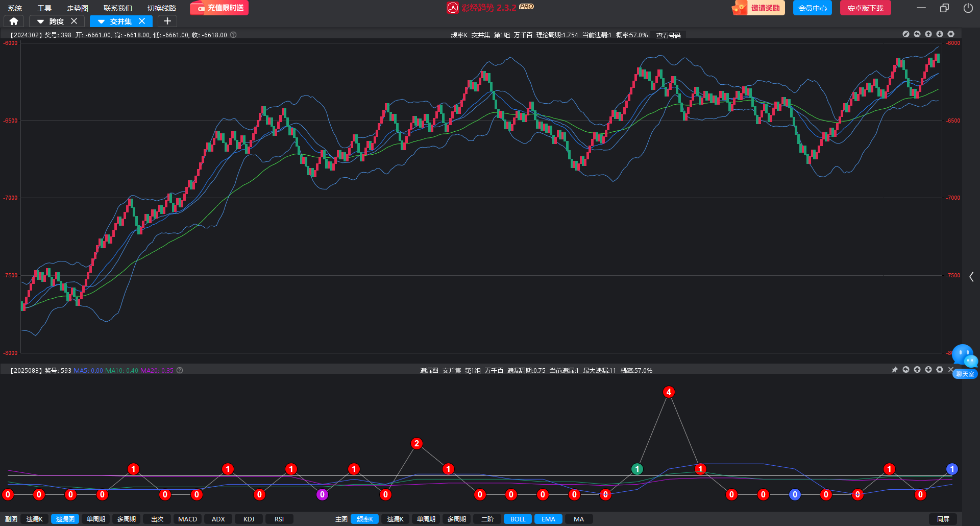
Task: Click help icon beside main chart 收 value
Action: coord(233,35)
